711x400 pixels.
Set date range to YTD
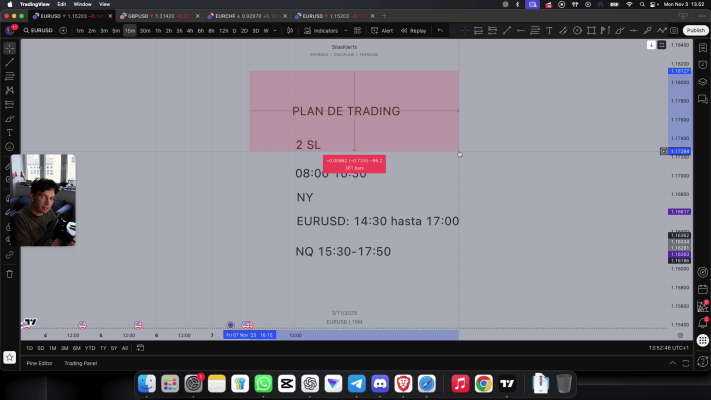pyautogui.click(x=90, y=348)
